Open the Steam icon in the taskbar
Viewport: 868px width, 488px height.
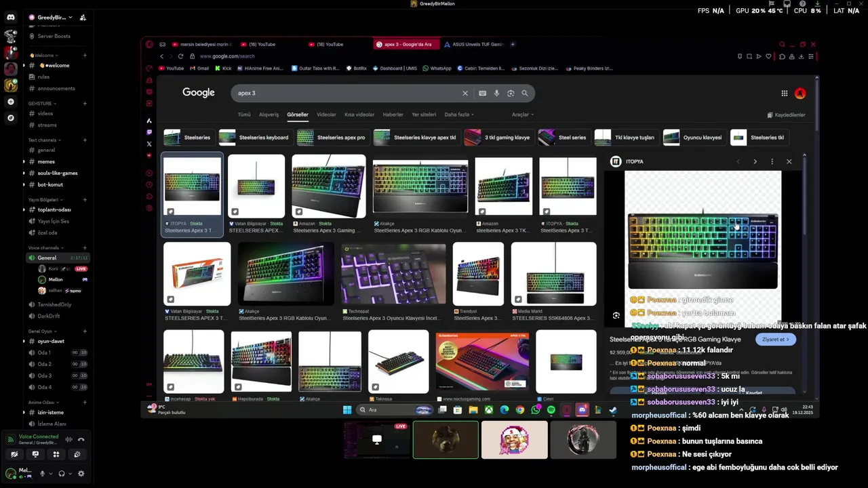pyautogui.click(x=612, y=410)
